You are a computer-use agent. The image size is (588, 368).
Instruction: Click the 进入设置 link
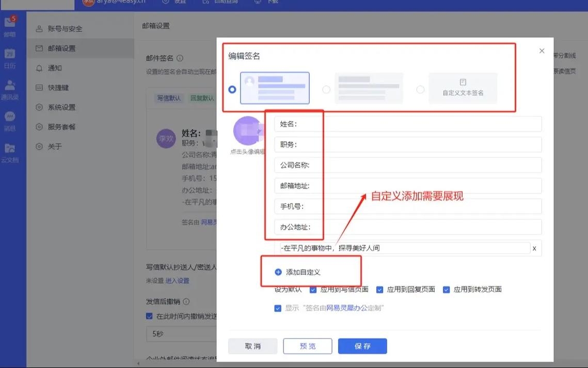click(178, 280)
